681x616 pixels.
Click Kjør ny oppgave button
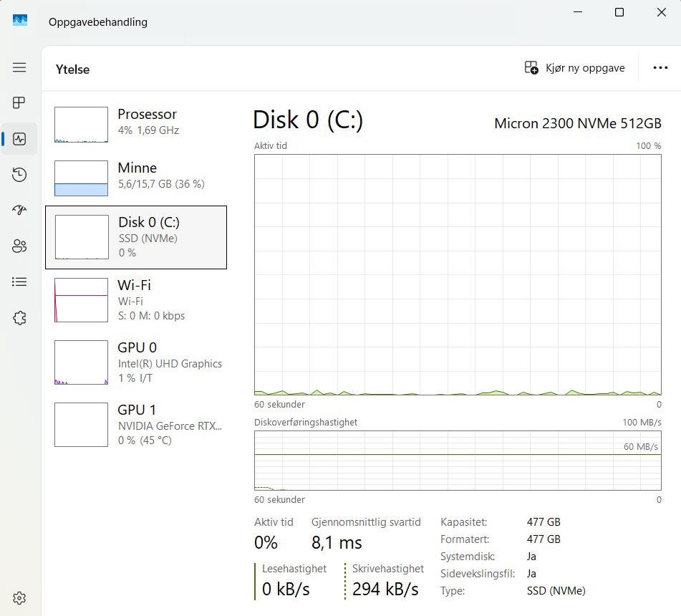574,68
